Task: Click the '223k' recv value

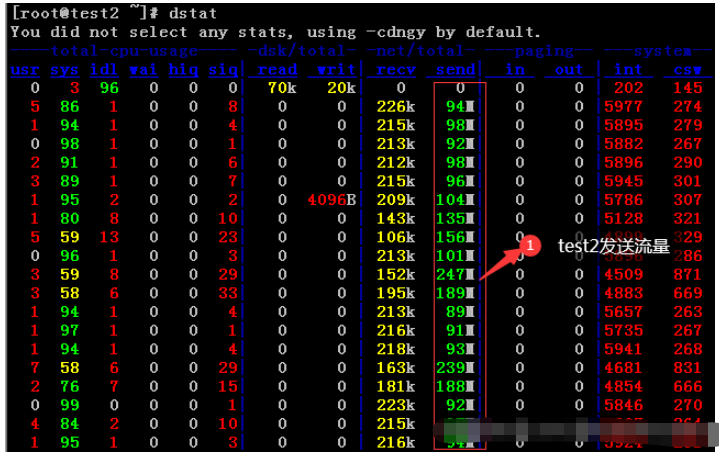Action: (396, 405)
